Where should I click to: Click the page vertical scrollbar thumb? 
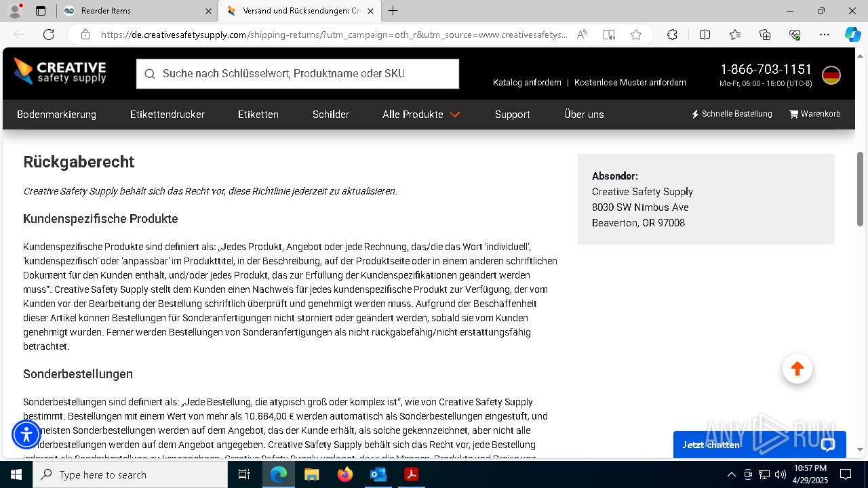tap(861, 189)
